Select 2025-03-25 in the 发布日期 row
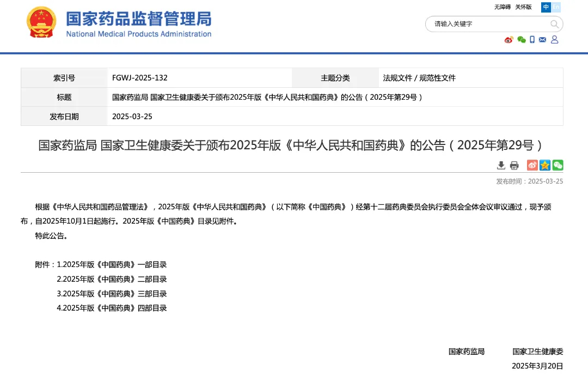Viewport: 588px width, 376px height. tap(132, 117)
